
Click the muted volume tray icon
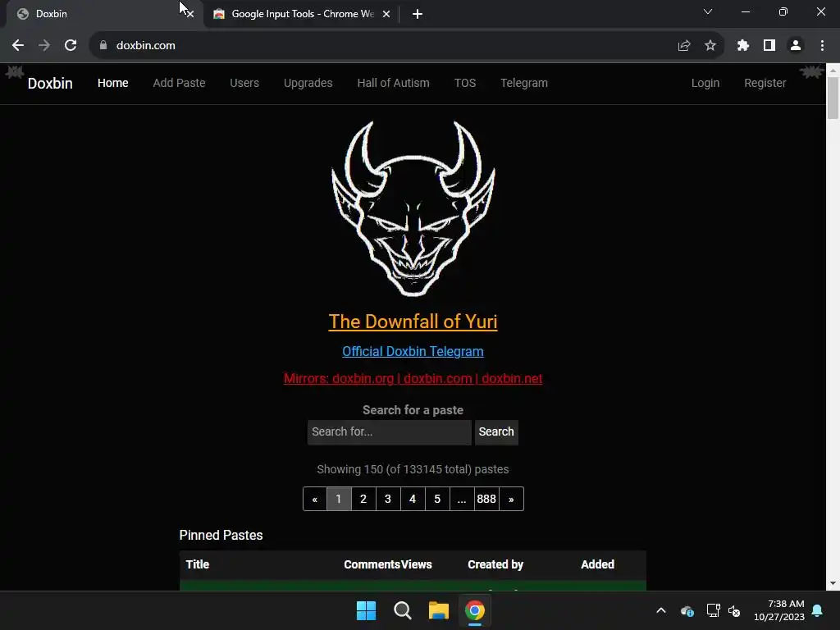coord(734,610)
